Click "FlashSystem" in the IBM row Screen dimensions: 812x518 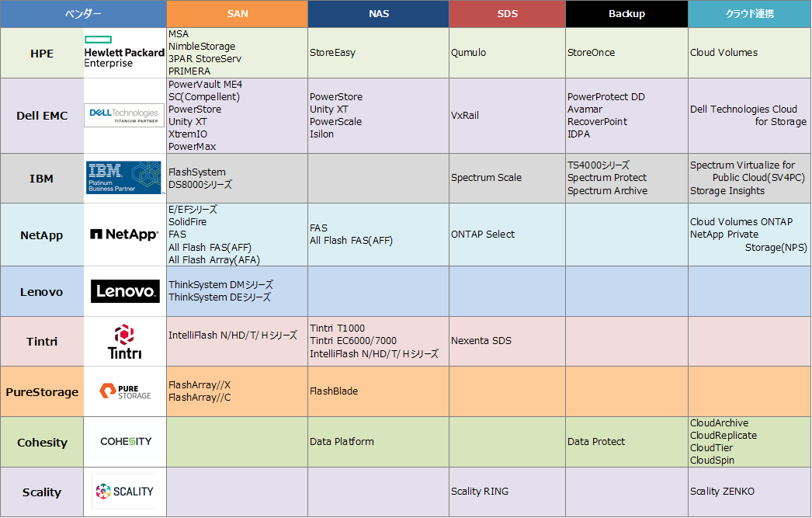[x=196, y=172]
